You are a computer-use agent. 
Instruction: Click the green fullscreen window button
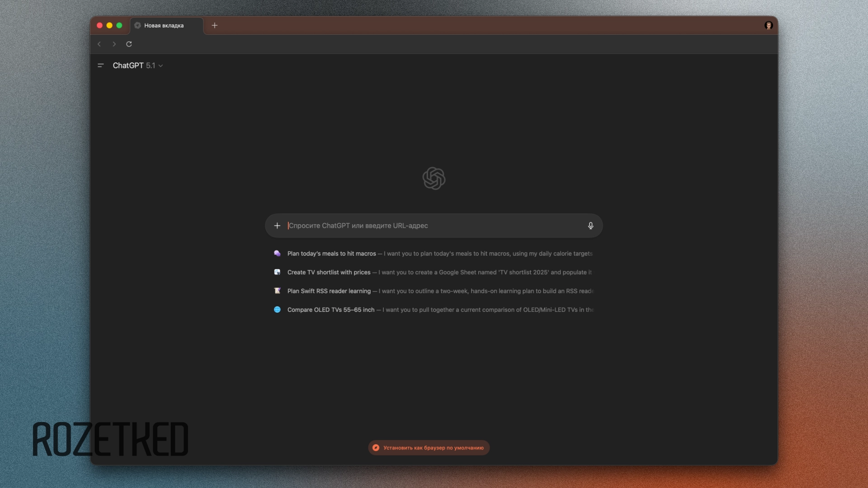pos(119,25)
